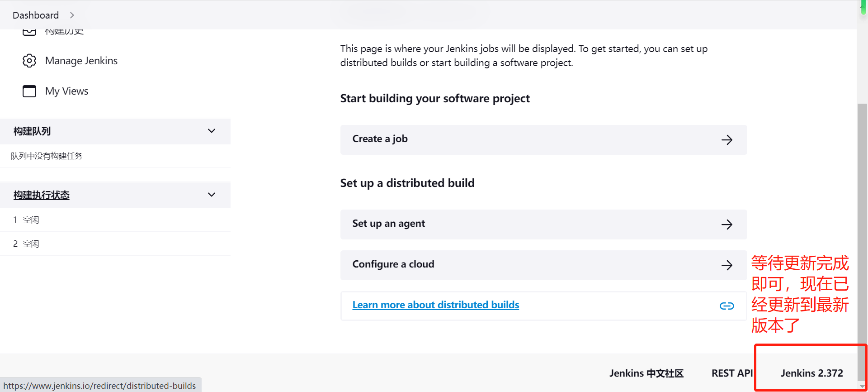Click the arrow icon beside Configure a cloud
Viewport: 868px width, 392px height.
coord(726,265)
